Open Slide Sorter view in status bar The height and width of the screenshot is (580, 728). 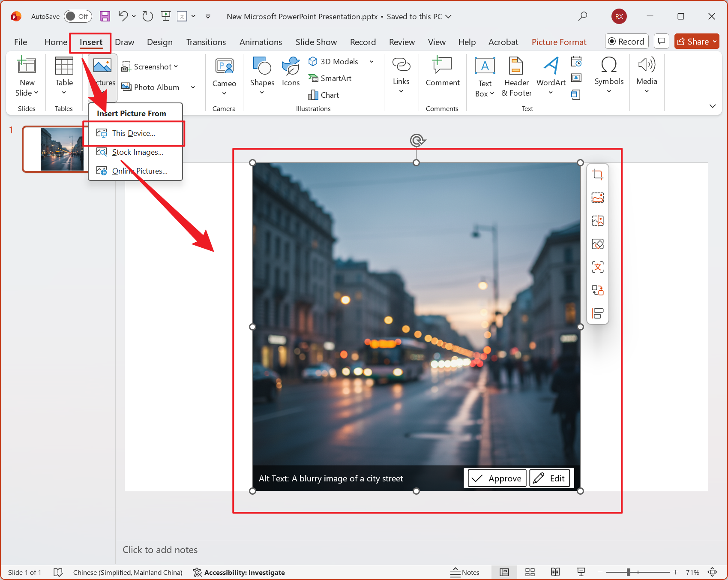point(530,572)
